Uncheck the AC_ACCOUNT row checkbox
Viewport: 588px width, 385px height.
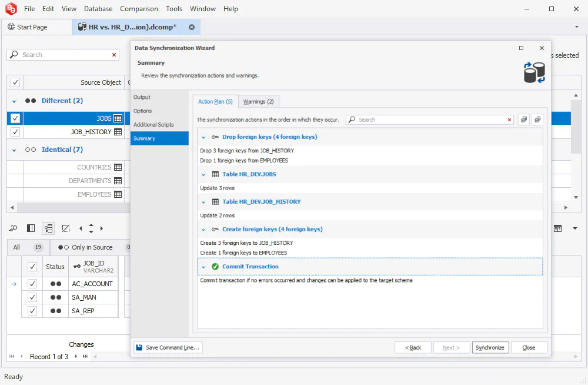point(32,284)
